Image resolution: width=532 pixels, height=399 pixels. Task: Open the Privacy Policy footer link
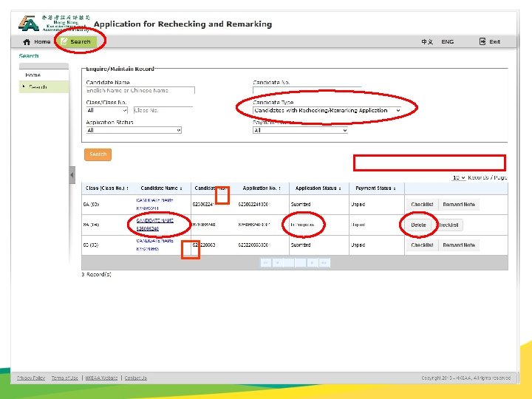(x=31, y=378)
